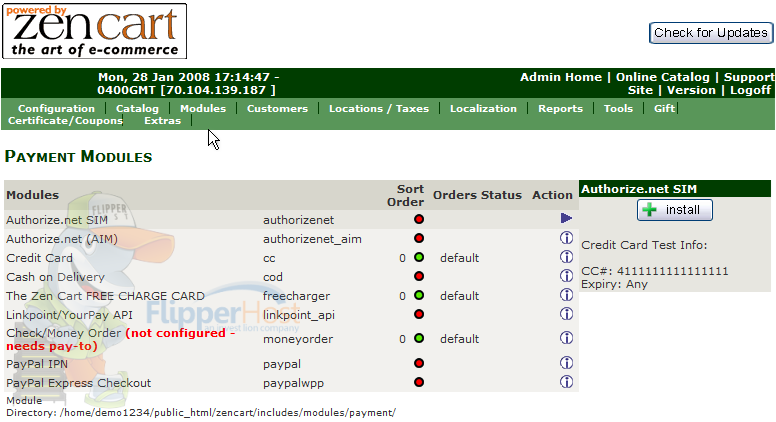
Task: Click the 'default' status in Credit Card row
Action: click(x=460, y=258)
